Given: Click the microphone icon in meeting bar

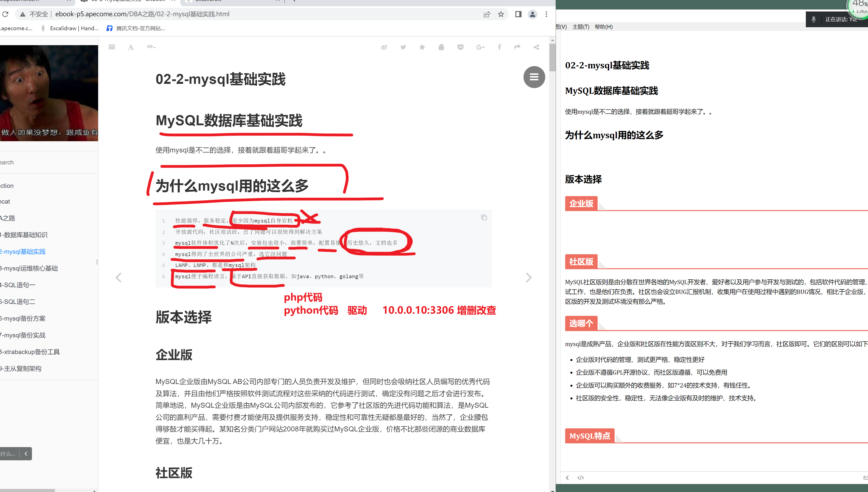Looking at the screenshot, I should tap(813, 19).
